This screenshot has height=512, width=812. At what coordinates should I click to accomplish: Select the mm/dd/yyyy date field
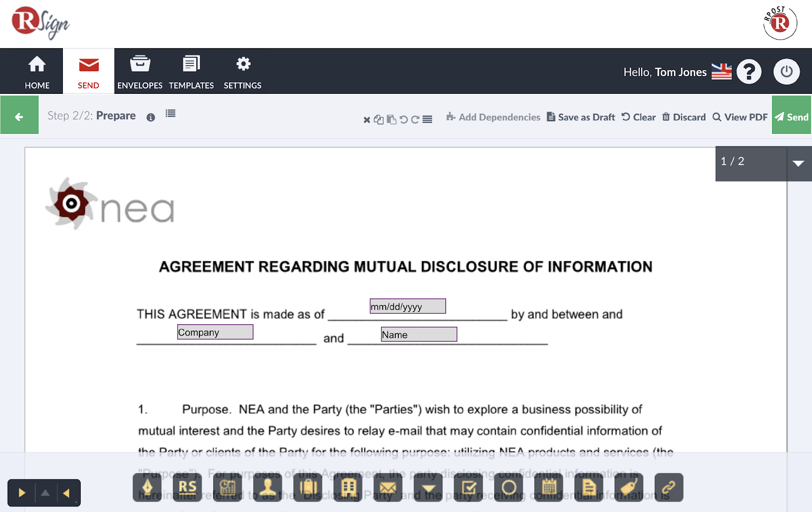point(408,306)
